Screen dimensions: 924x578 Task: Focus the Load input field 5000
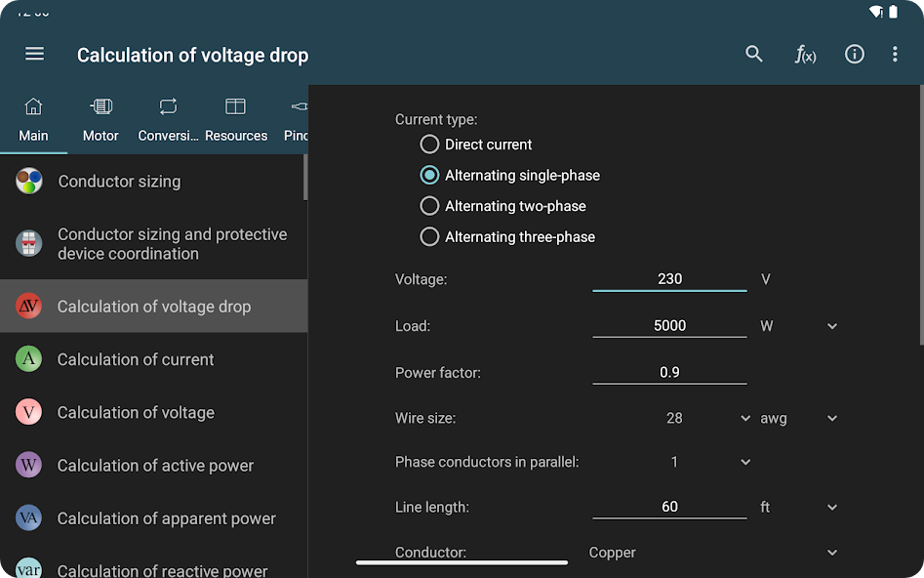[669, 325]
